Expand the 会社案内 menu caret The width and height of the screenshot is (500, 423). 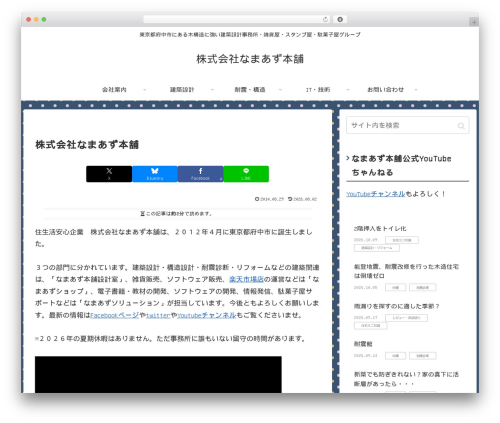click(x=144, y=90)
